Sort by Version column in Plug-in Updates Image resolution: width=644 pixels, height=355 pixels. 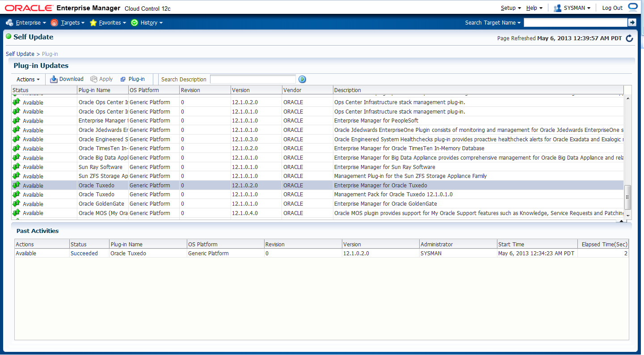pyautogui.click(x=256, y=90)
